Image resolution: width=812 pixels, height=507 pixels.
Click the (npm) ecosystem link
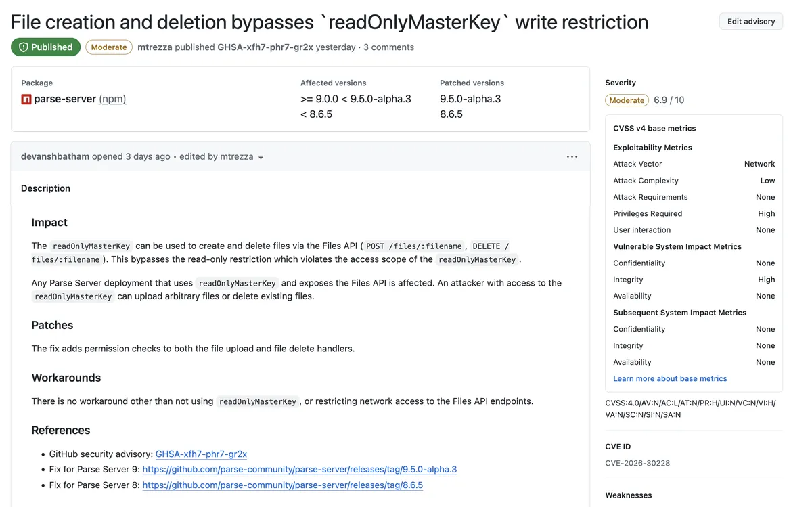[x=112, y=99]
